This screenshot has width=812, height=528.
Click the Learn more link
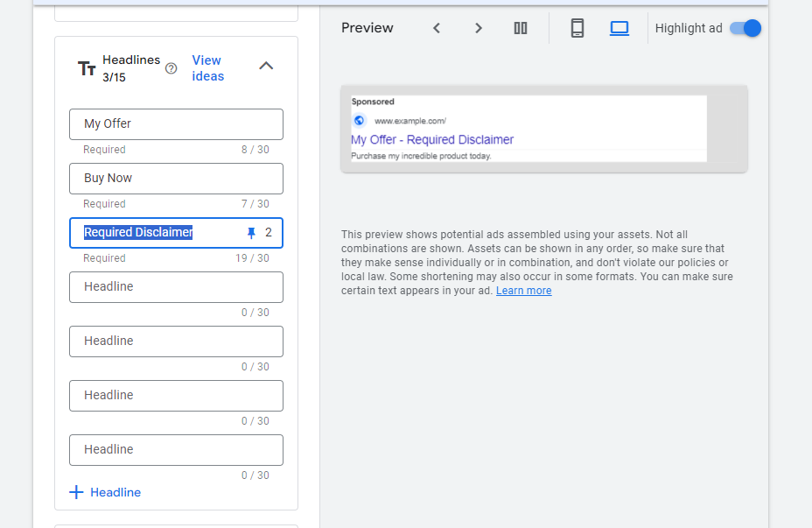[523, 290]
